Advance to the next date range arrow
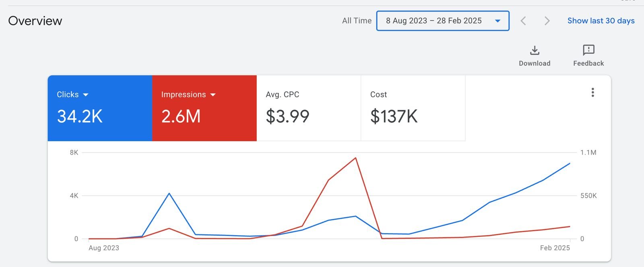 click(547, 21)
